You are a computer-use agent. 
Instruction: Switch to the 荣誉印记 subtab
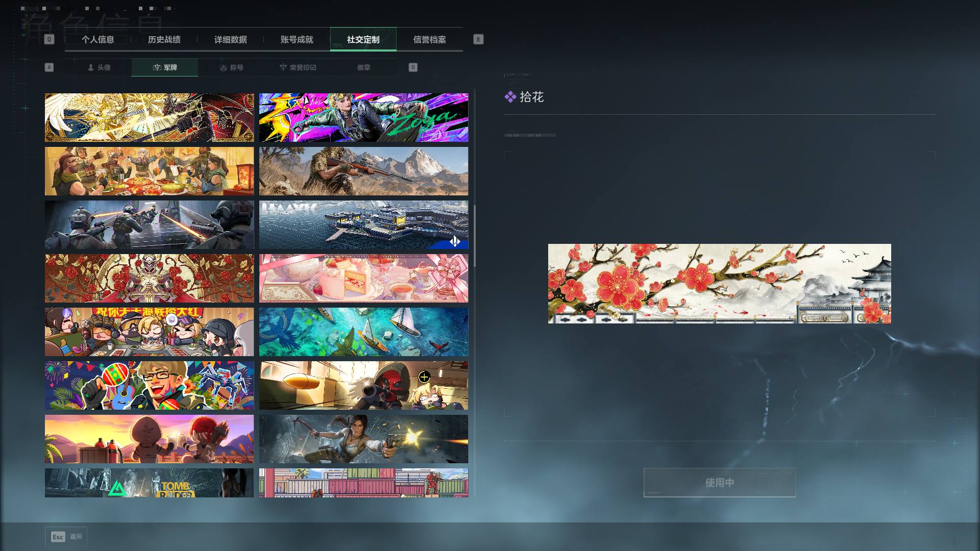[298, 67]
